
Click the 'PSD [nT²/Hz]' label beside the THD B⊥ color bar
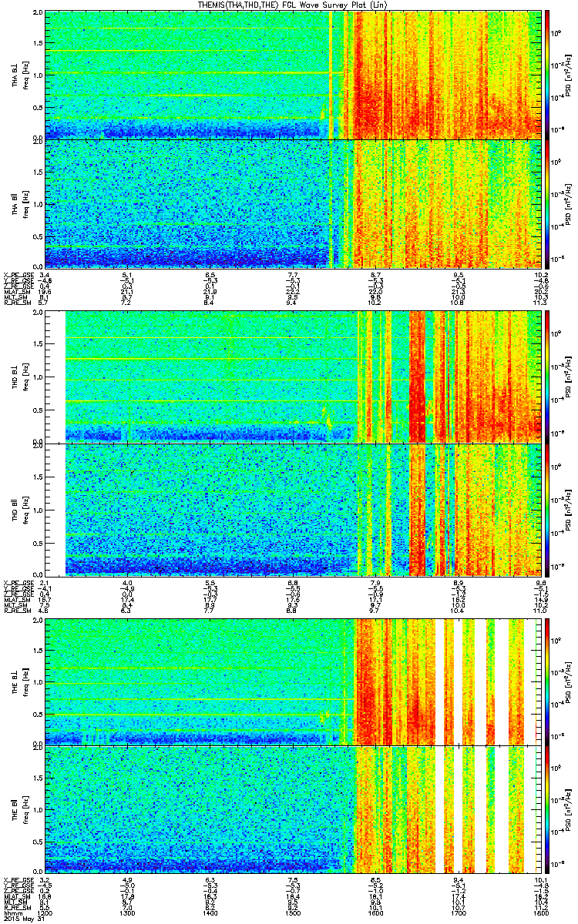tap(569, 377)
